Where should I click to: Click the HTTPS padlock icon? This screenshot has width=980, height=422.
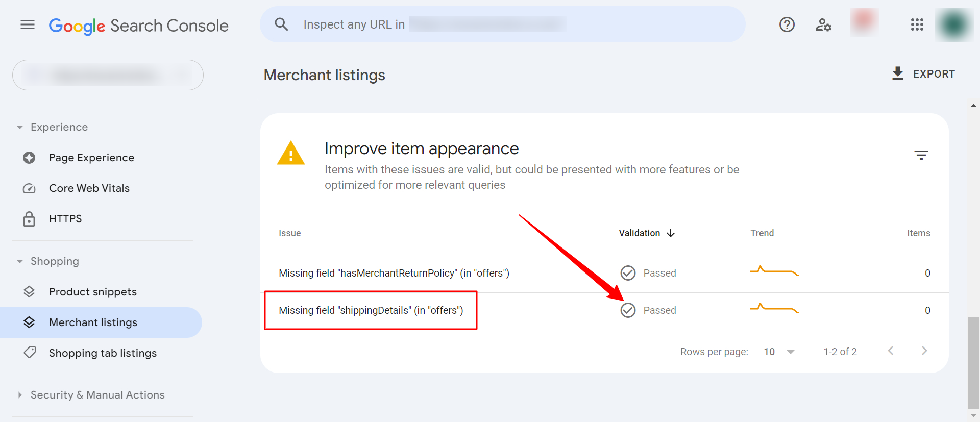click(29, 218)
